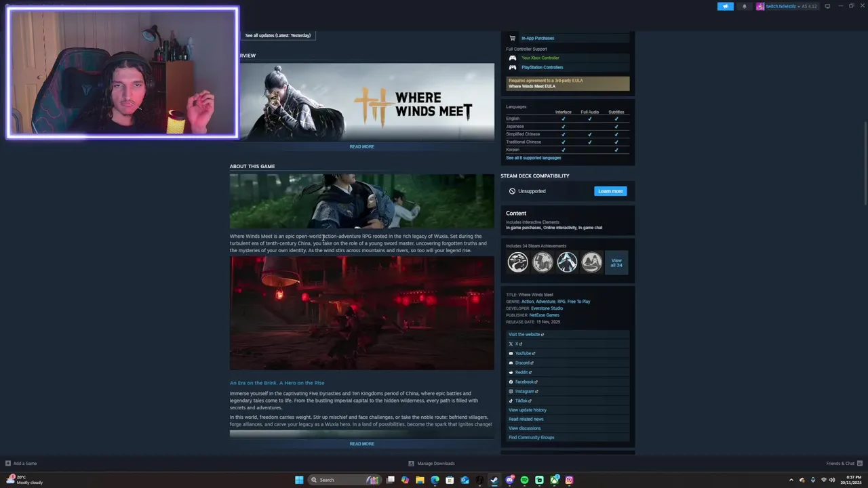Open Manage Downloads in Steam footer
This screenshot has height=488, width=868.
(431, 464)
